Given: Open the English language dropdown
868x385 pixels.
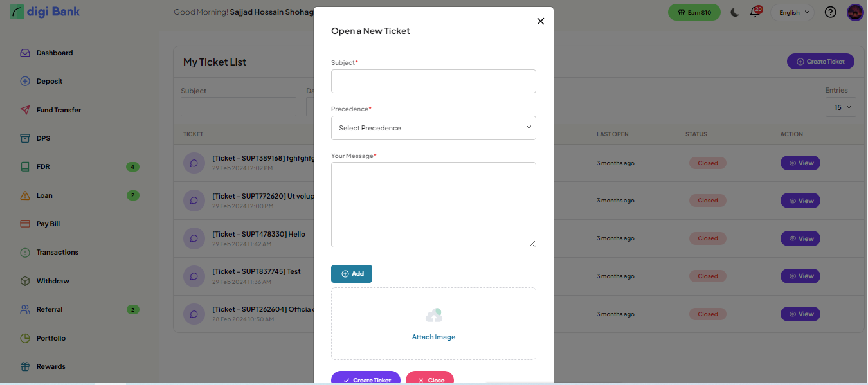Looking at the screenshot, I should click(x=793, y=13).
